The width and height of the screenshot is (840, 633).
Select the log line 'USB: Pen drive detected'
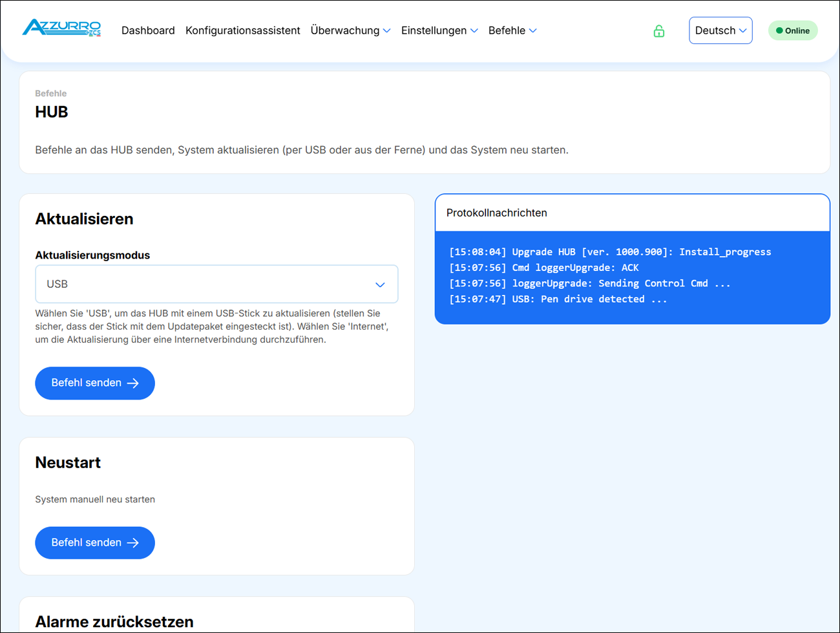coord(558,299)
